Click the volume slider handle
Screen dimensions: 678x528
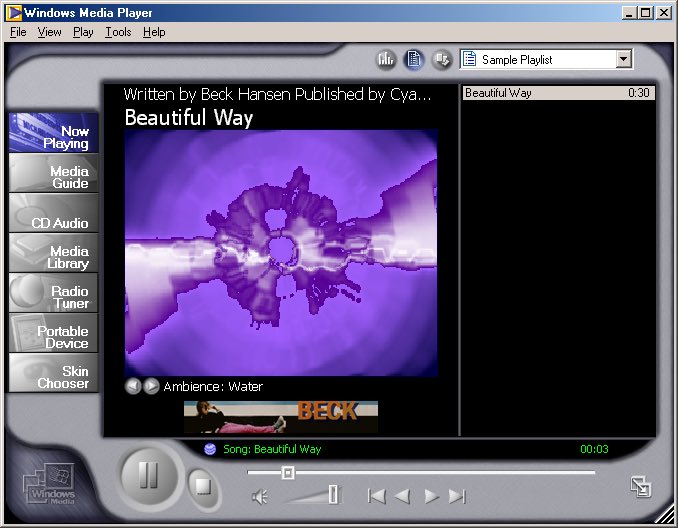[333, 494]
